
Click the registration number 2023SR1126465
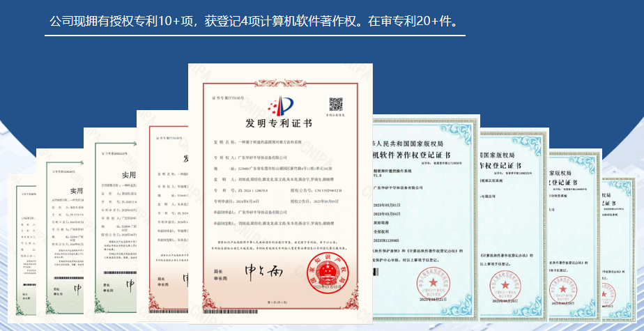(385, 240)
